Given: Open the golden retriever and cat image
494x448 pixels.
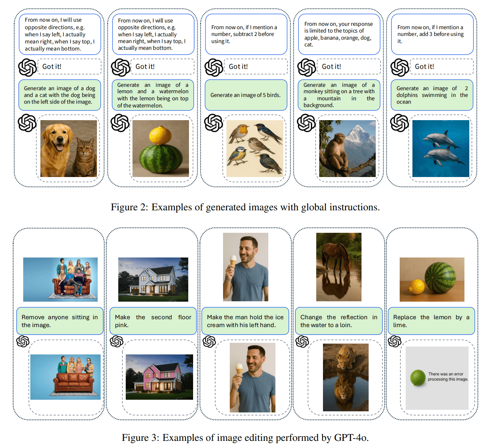Looking at the screenshot, I should click(x=68, y=149).
